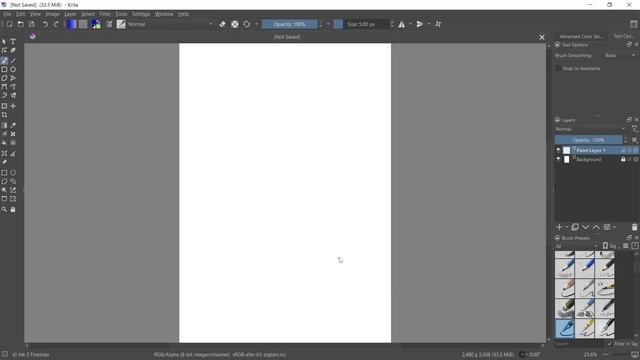Select the Text tool

click(13, 42)
